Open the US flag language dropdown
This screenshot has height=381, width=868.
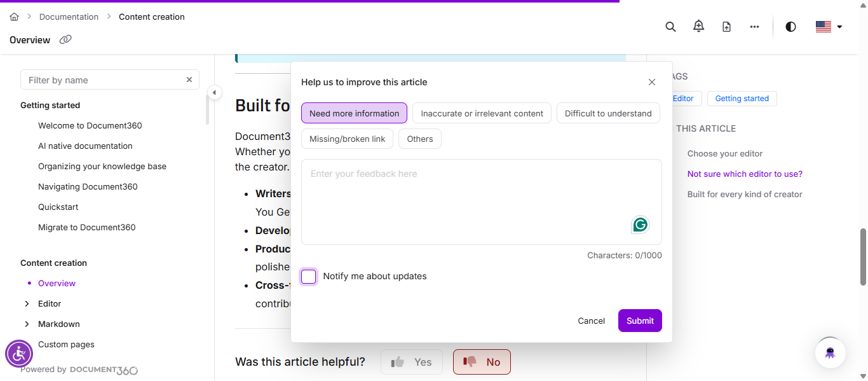[x=829, y=27]
